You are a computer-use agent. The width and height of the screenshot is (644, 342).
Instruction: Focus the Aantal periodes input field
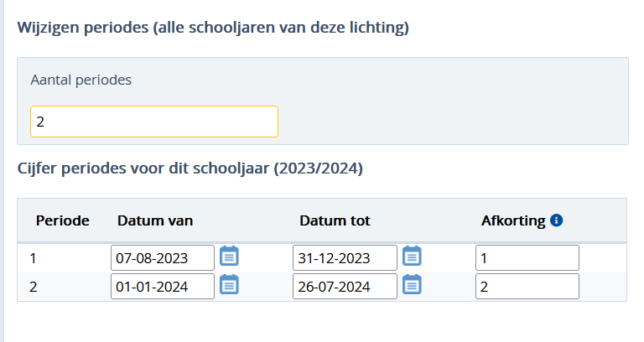(x=154, y=122)
